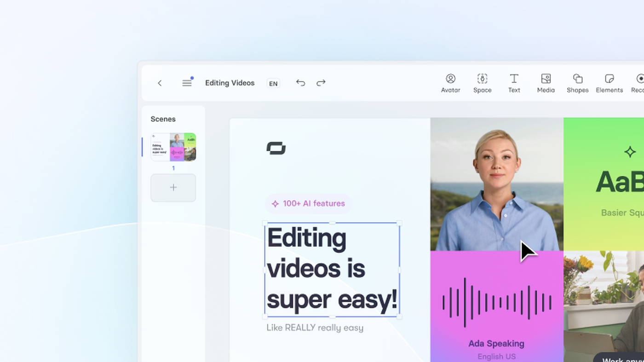Click the headline 'Editing videos is super easy!'

(332, 270)
